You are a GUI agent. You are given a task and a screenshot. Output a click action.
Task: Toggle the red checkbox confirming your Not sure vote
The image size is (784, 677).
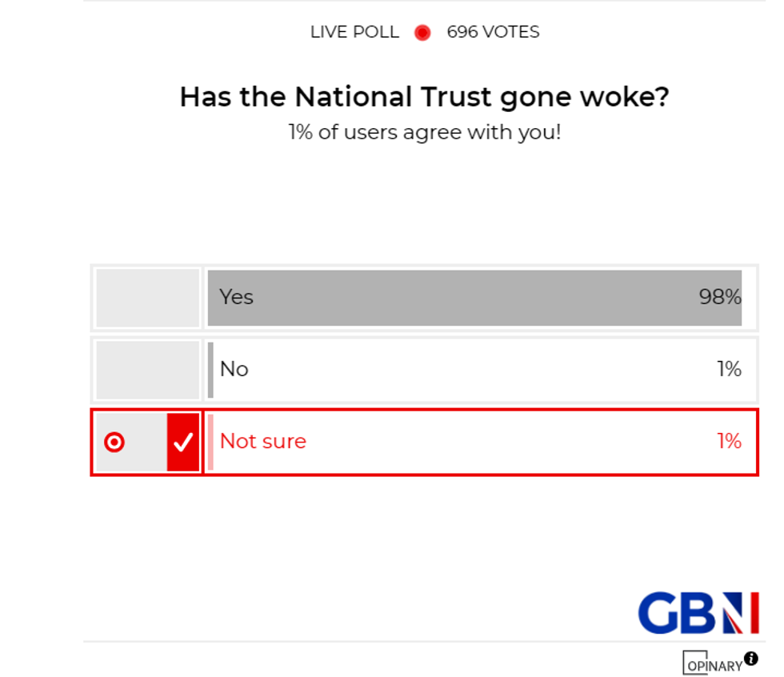pos(184,441)
